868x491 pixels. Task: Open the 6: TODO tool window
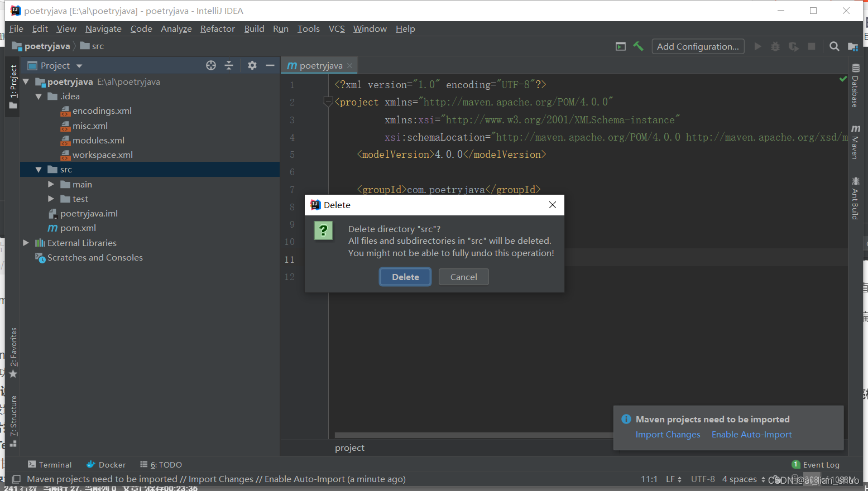[161, 465]
